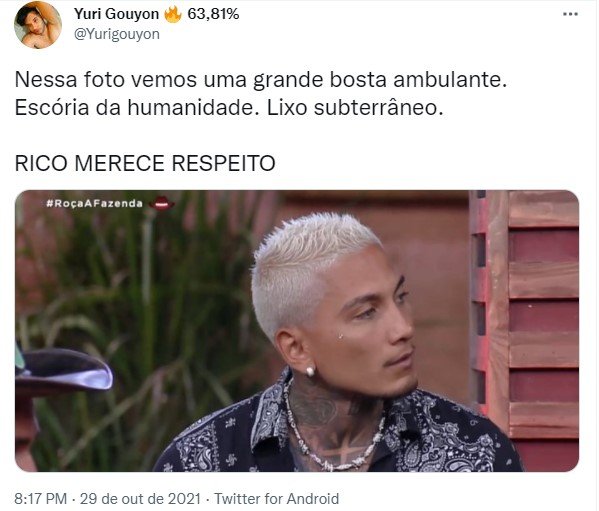Open the 8:17 PM timestamp link
Image resolution: width=599 pixels, height=511 pixels.
[40, 499]
